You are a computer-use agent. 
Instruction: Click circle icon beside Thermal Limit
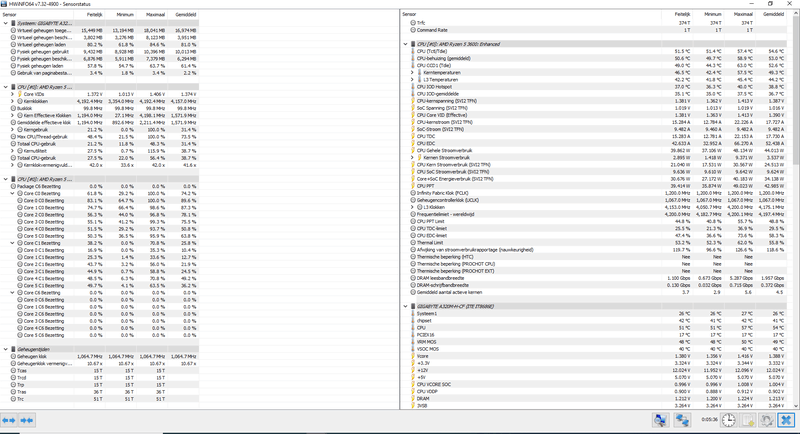[x=413, y=243]
